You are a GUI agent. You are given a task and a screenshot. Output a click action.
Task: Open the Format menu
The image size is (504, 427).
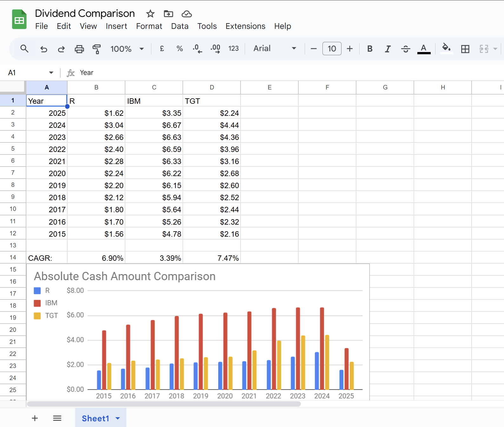(x=149, y=26)
